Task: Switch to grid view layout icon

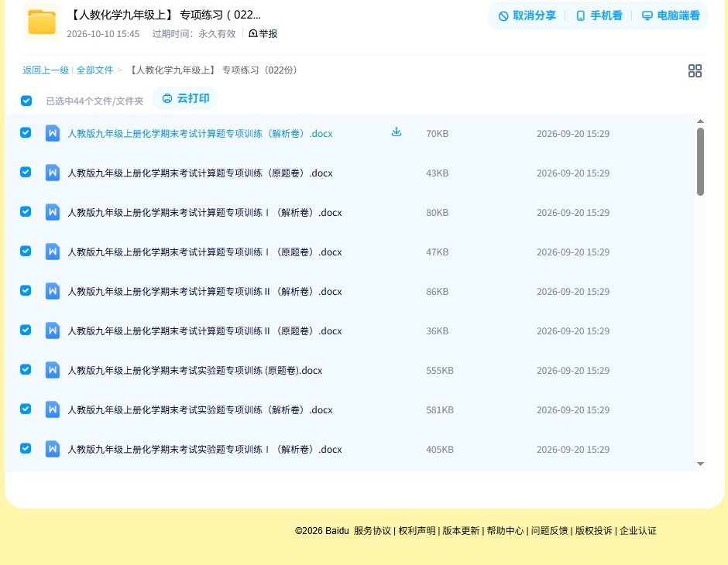Action: point(695,71)
